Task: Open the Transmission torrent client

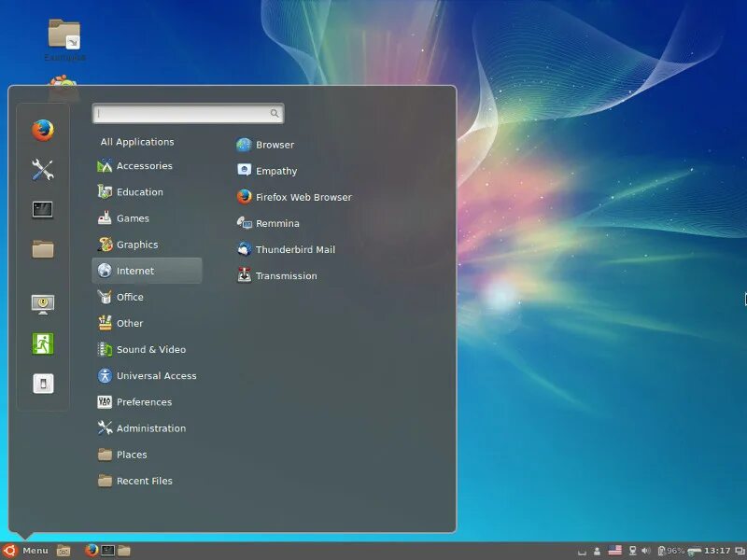Action: (x=288, y=275)
